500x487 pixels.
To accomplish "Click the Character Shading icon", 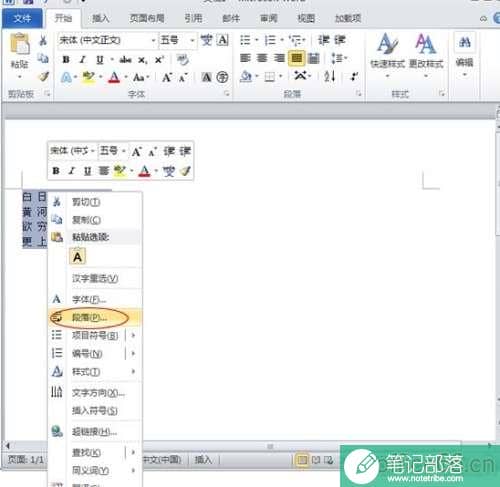I will (x=207, y=77).
